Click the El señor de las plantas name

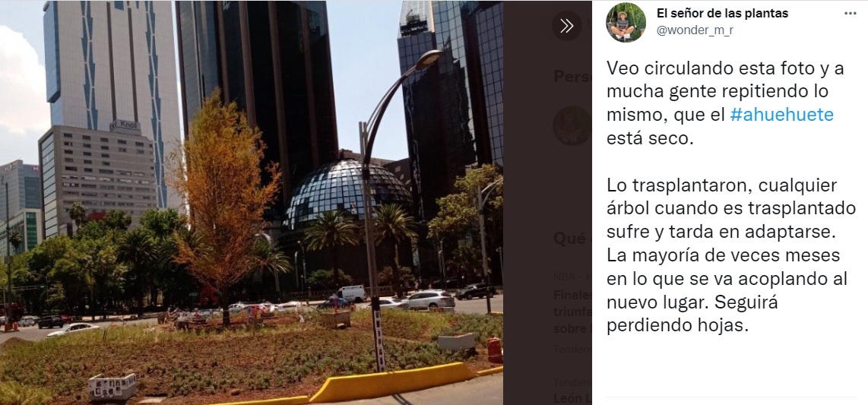click(722, 13)
